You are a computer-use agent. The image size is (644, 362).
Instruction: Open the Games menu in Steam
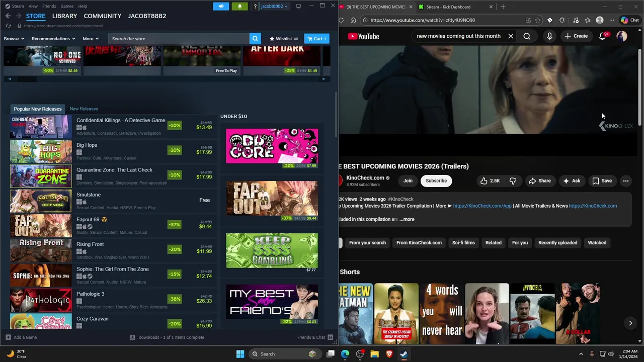point(67,6)
